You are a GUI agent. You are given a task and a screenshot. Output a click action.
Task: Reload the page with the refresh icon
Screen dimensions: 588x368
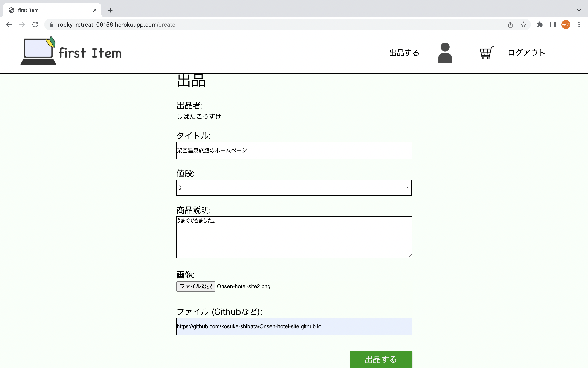(35, 25)
